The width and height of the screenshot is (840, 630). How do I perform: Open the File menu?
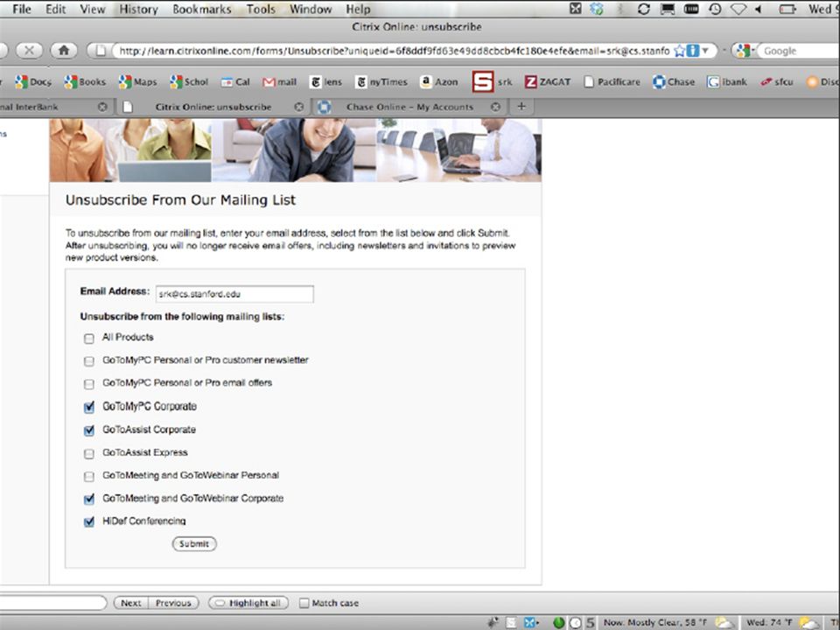click(21, 9)
